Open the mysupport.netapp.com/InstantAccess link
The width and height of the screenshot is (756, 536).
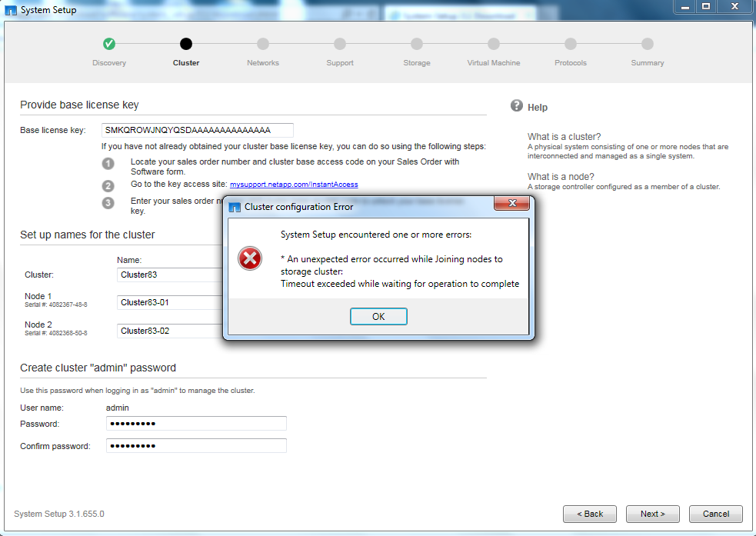pyautogui.click(x=294, y=185)
